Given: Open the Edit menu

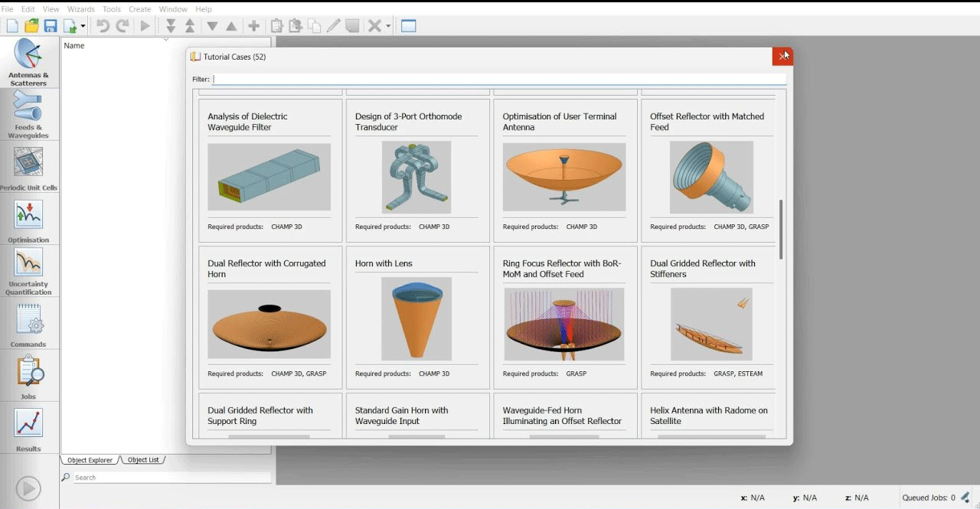Looking at the screenshot, I should click(28, 9).
